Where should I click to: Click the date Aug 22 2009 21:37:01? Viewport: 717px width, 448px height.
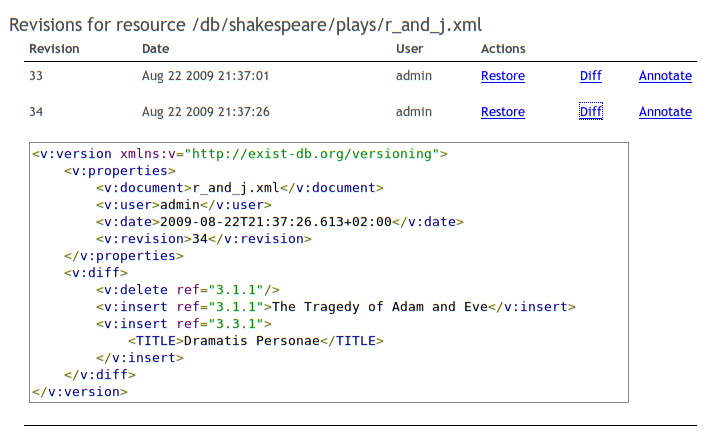click(205, 76)
